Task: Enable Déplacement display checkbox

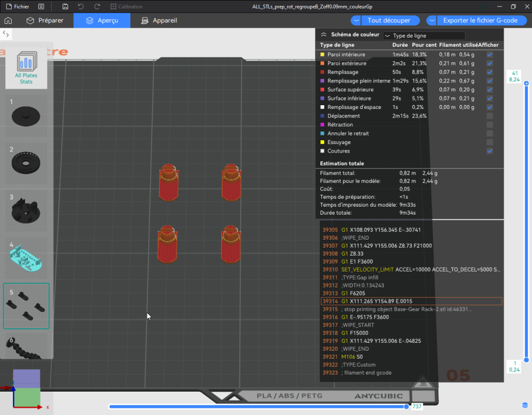Action: pyautogui.click(x=489, y=116)
